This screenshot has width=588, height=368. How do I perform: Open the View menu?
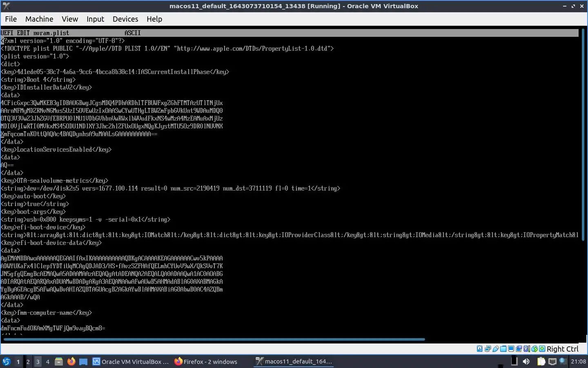(70, 19)
